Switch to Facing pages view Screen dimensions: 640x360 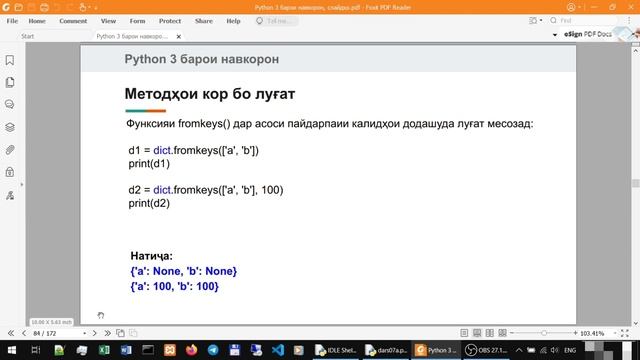point(489,333)
